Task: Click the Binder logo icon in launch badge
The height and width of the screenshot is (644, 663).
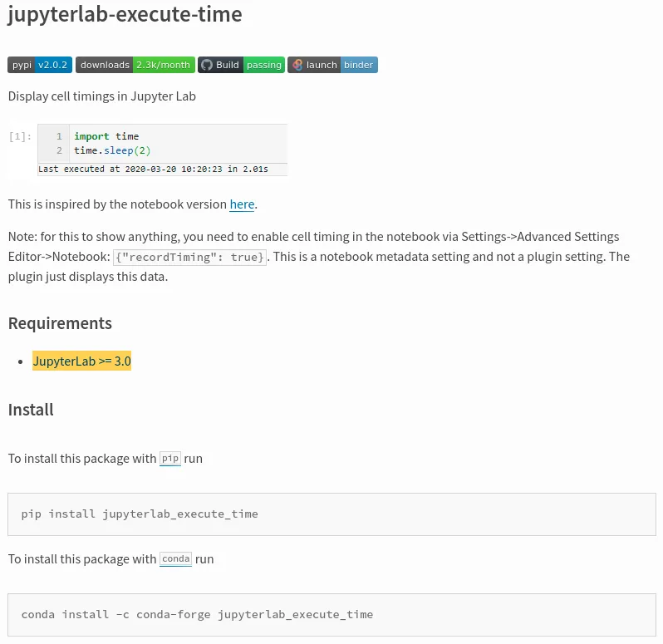Action: (297, 65)
